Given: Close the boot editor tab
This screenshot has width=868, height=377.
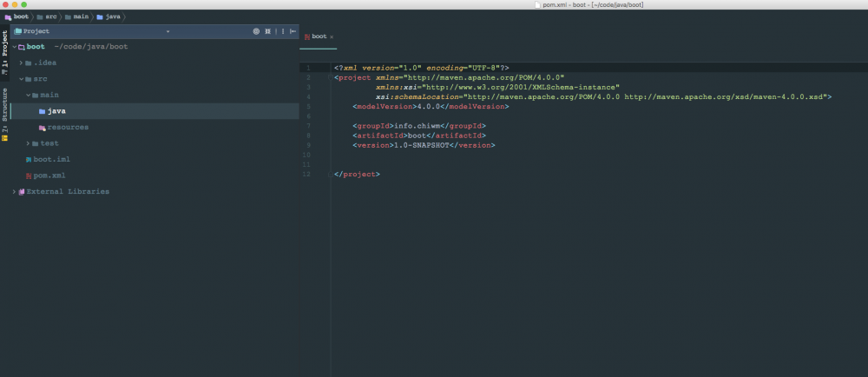Looking at the screenshot, I should (x=332, y=37).
